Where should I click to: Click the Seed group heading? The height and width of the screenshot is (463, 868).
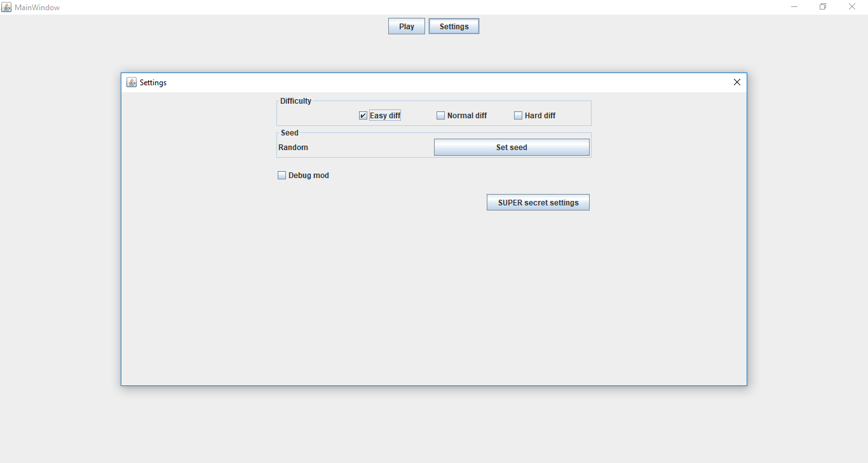(x=289, y=133)
